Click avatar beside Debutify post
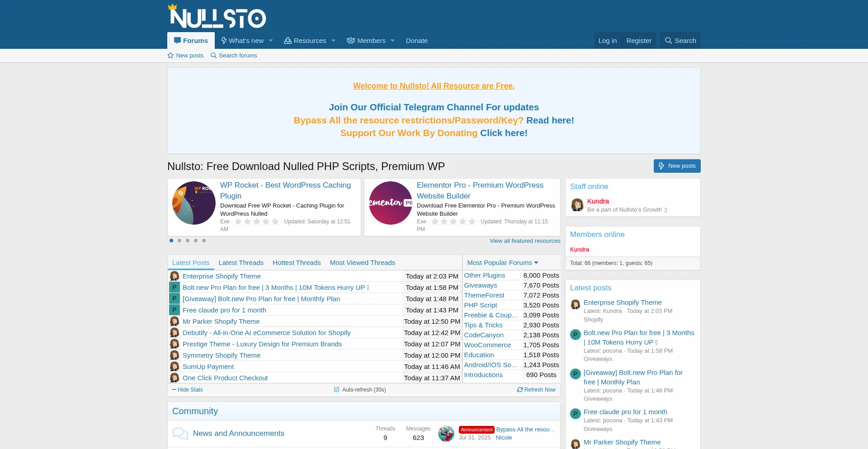 [x=175, y=332]
